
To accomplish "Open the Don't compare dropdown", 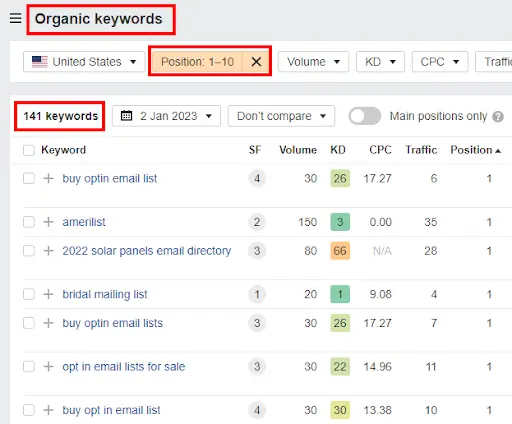I will pos(281,116).
